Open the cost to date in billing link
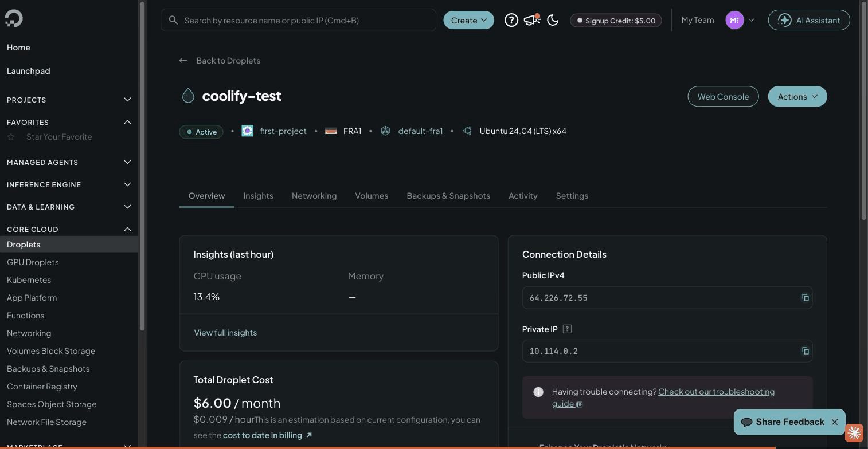The width and height of the screenshot is (868, 449). click(x=267, y=435)
